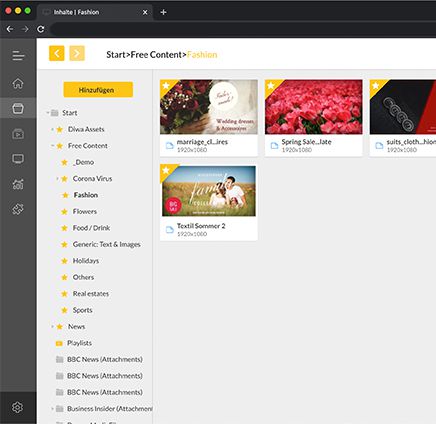Open the plugins puzzle icon in sidebar

pos(18,209)
